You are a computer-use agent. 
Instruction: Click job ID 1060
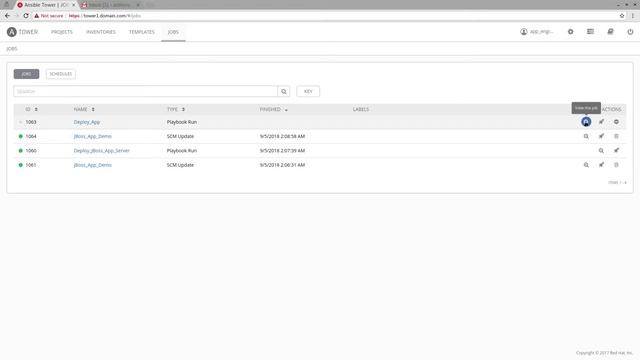pyautogui.click(x=31, y=151)
